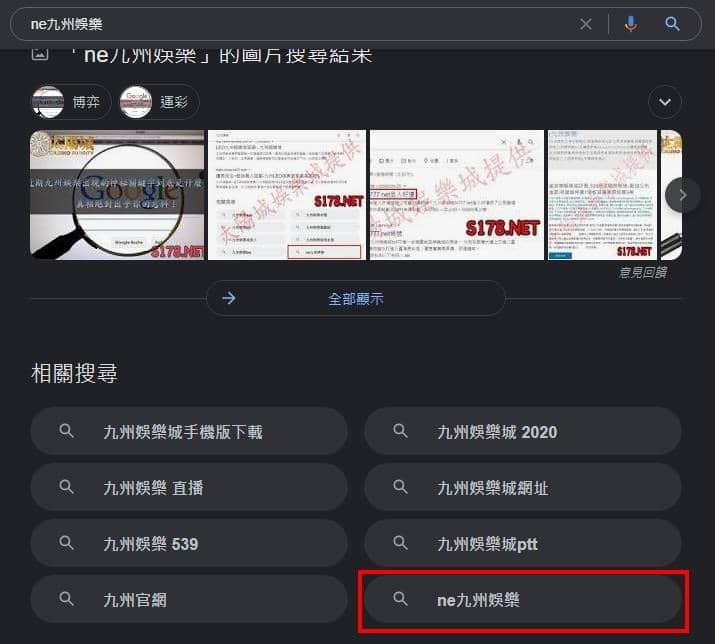Click the 運彩 chip's round thumbnail
This screenshot has height=644, width=715.
[136, 102]
